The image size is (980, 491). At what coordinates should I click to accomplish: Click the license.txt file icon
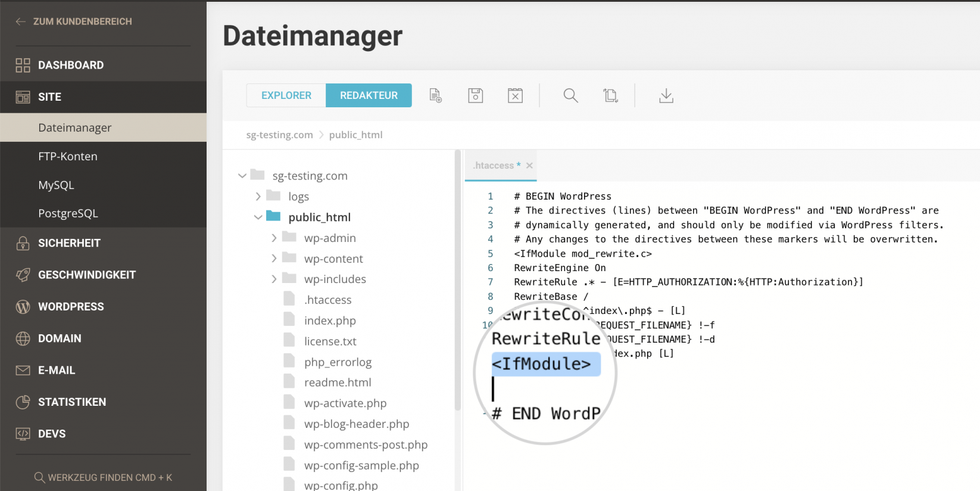pyautogui.click(x=289, y=340)
